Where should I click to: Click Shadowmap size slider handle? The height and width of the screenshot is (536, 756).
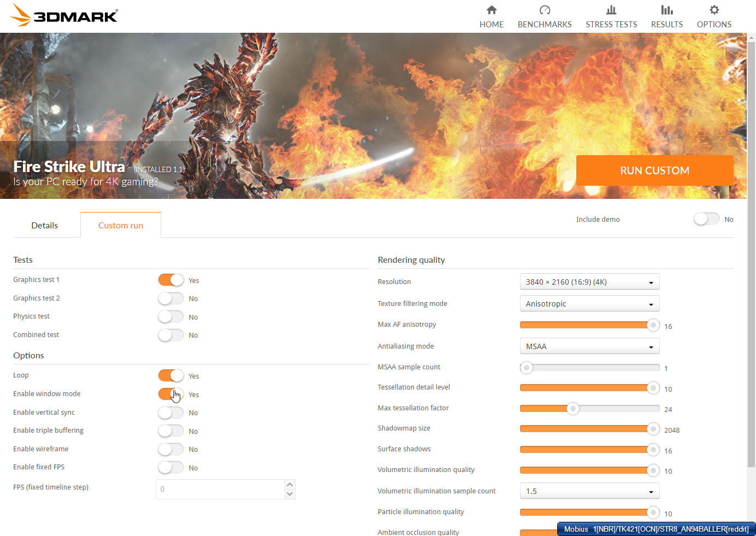pyautogui.click(x=653, y=429)
